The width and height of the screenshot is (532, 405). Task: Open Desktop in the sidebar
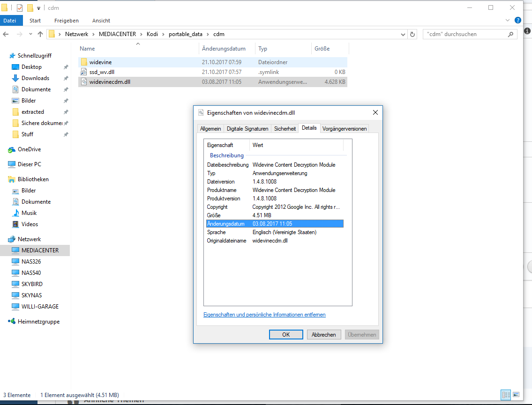[x=31, y=67]
